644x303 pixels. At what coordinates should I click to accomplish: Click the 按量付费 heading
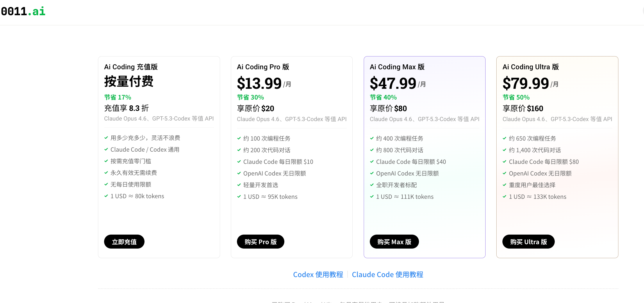coord(129,81)
